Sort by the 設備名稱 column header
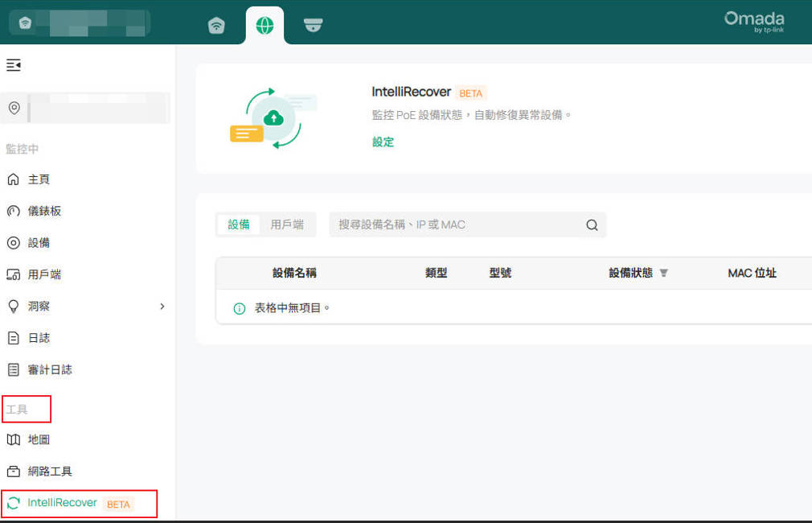The image size is (812, 523). 294,274
